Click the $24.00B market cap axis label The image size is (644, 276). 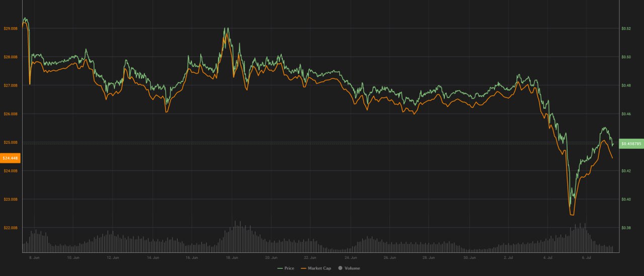pos(10,171)
